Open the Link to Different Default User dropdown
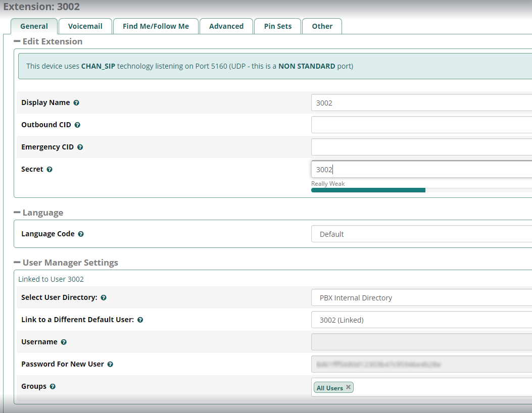Viewport: 532px width, 413px height. tap(421, 320)
